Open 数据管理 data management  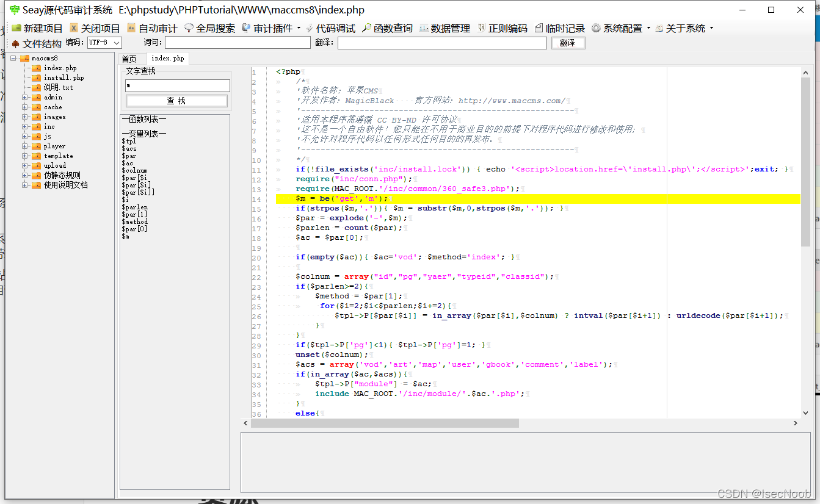445,28
